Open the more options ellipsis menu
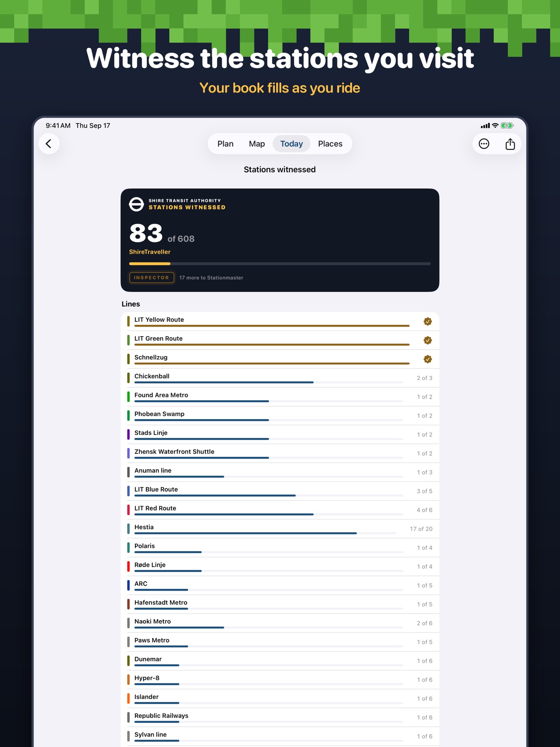 [484, 144]
